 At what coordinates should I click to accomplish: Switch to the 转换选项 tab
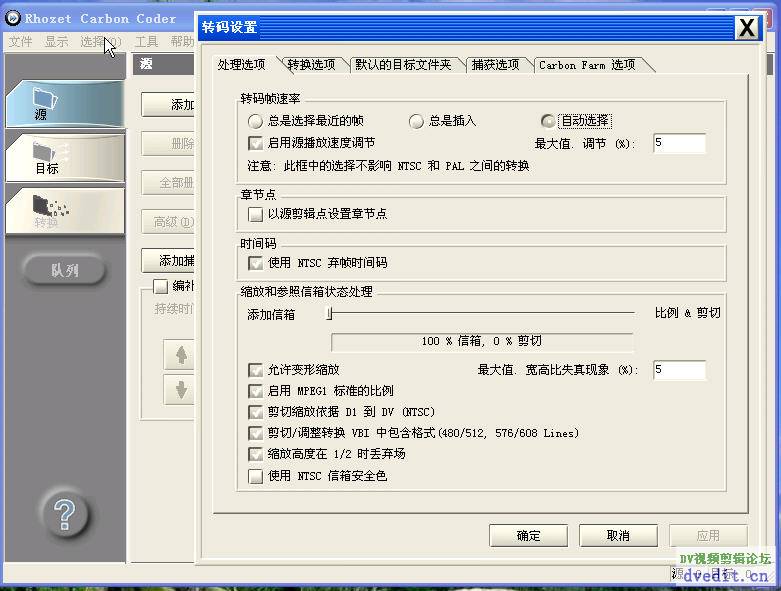(x=311, y=65)
